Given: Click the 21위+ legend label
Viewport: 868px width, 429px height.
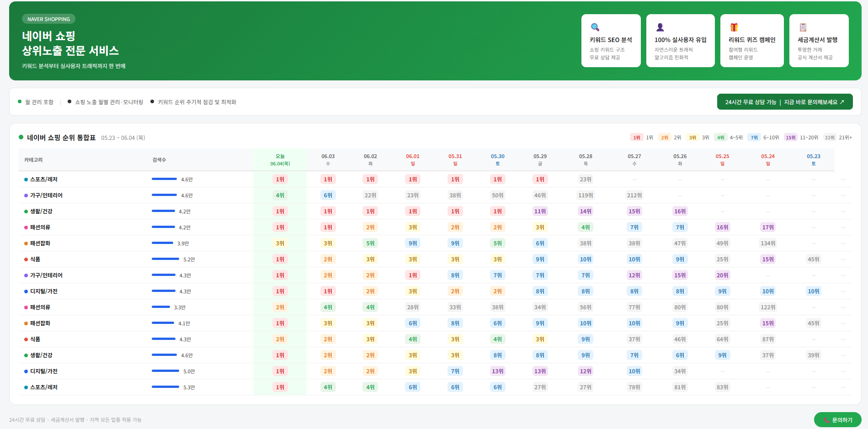Looking at the screenshot, I should pyautogui.click(x=845, y=138).
